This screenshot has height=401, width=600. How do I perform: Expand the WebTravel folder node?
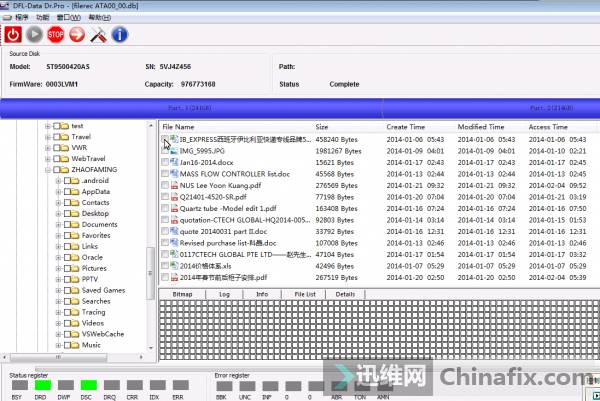click(48, 159)
